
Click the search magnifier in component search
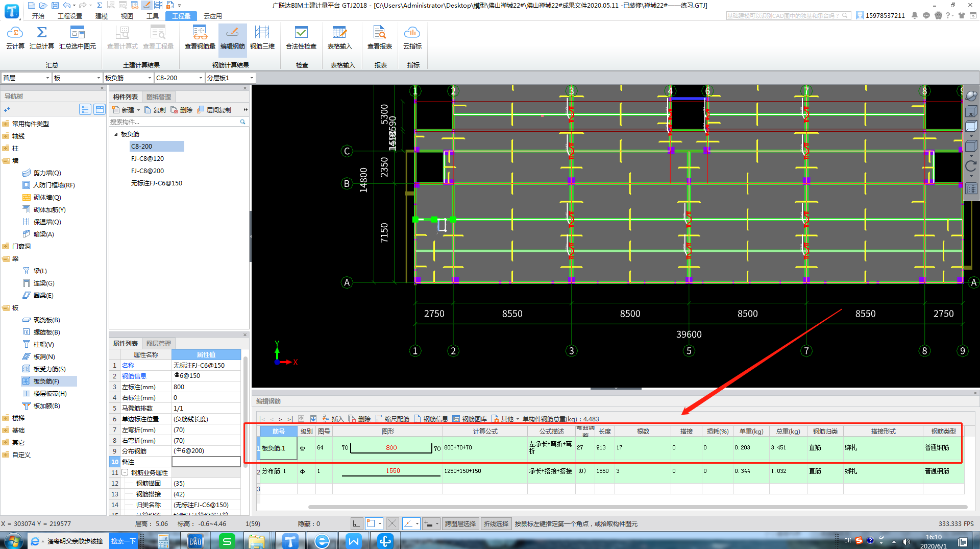(242, 122)
